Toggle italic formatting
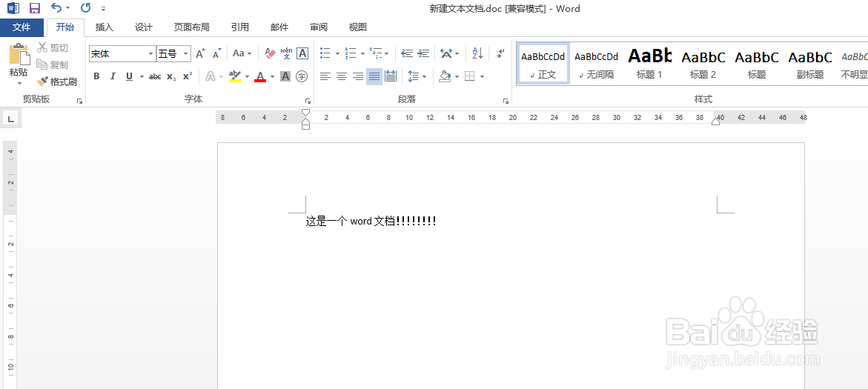Image resolution: width=868 pixels, height=389 pixels. click(113, 76)
